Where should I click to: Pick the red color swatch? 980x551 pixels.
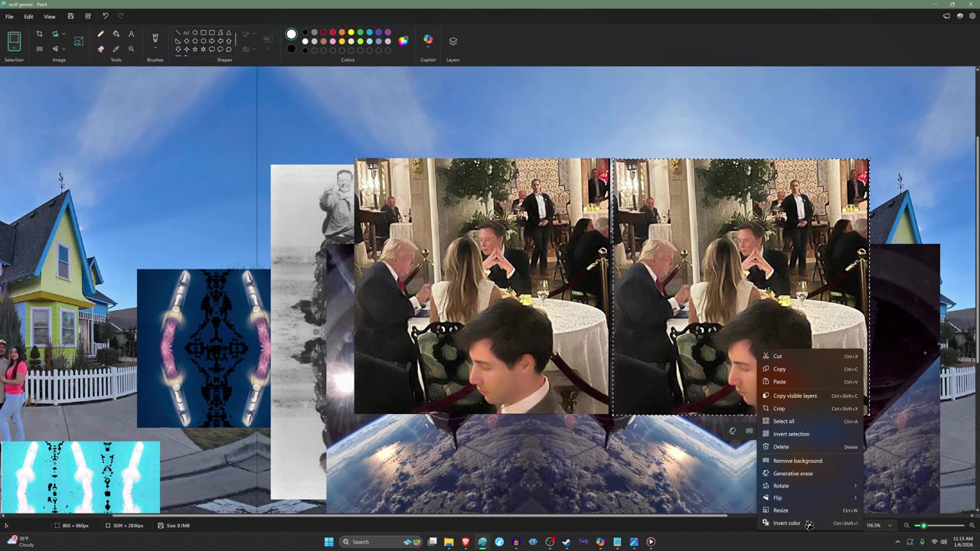click(x=332, y=32)
